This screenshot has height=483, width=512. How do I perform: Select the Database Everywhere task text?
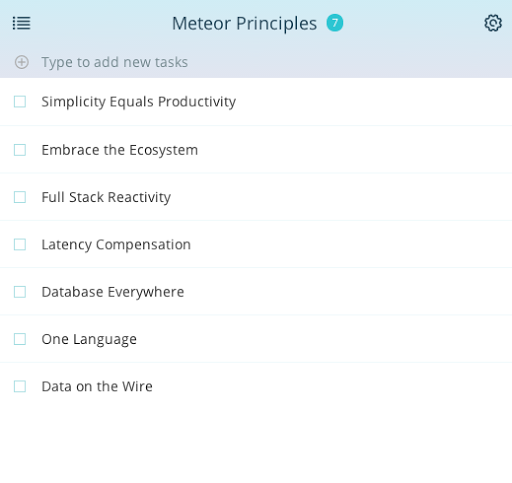[x=113, y=292]
